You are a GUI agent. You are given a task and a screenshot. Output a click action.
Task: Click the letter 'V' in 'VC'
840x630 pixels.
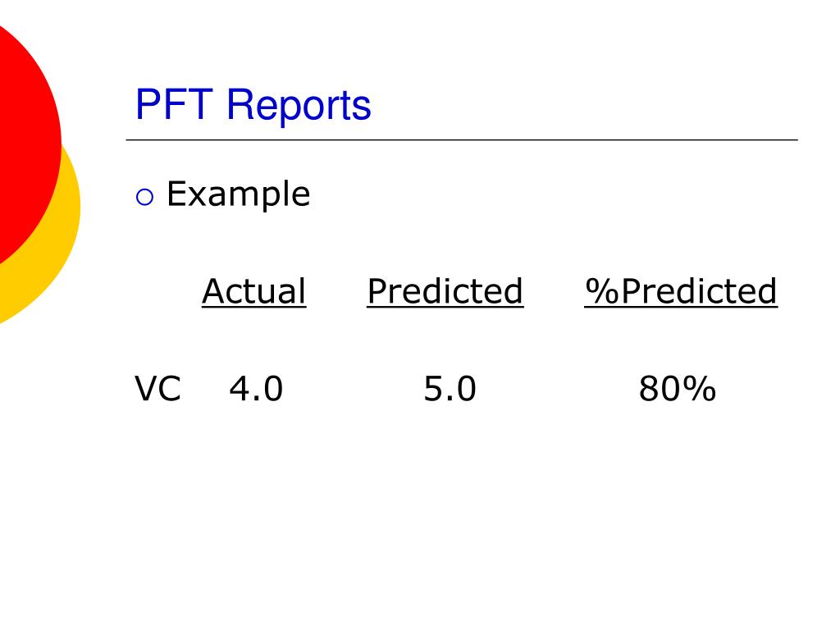click(x=145, y=389)
